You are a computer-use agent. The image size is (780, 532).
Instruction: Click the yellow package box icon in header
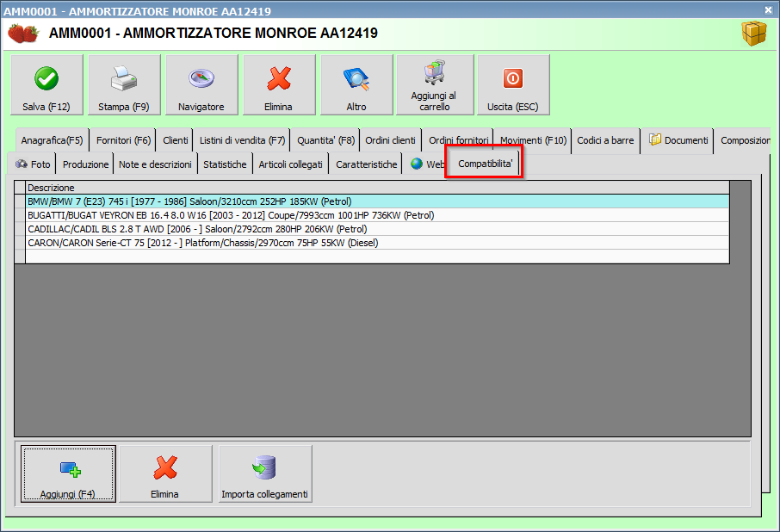754,34
